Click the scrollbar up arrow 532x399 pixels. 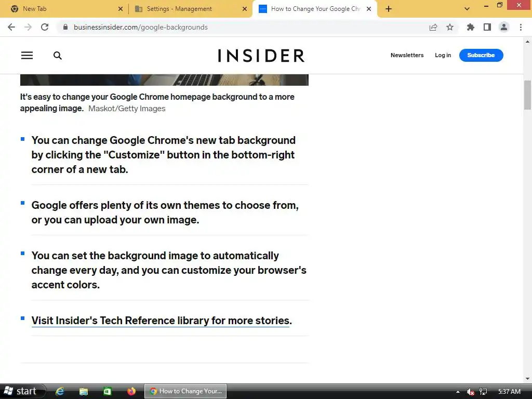point(528,42)
